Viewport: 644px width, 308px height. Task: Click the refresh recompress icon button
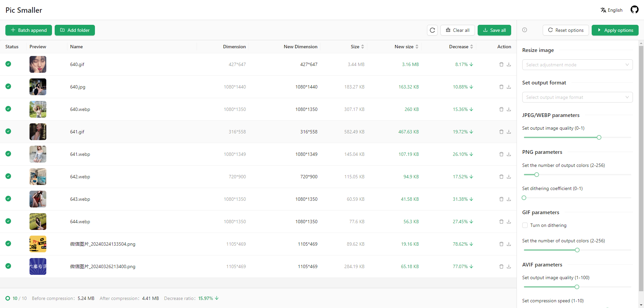[432, 30]
